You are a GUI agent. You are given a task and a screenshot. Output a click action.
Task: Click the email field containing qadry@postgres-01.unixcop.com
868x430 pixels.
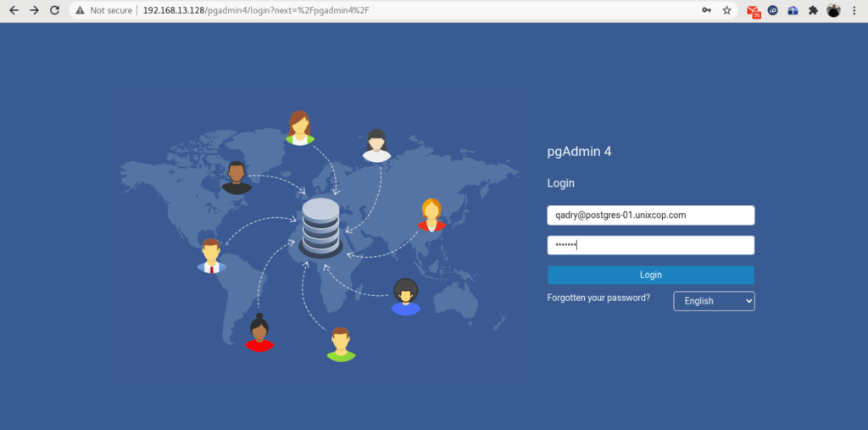(x=650, y=215)
